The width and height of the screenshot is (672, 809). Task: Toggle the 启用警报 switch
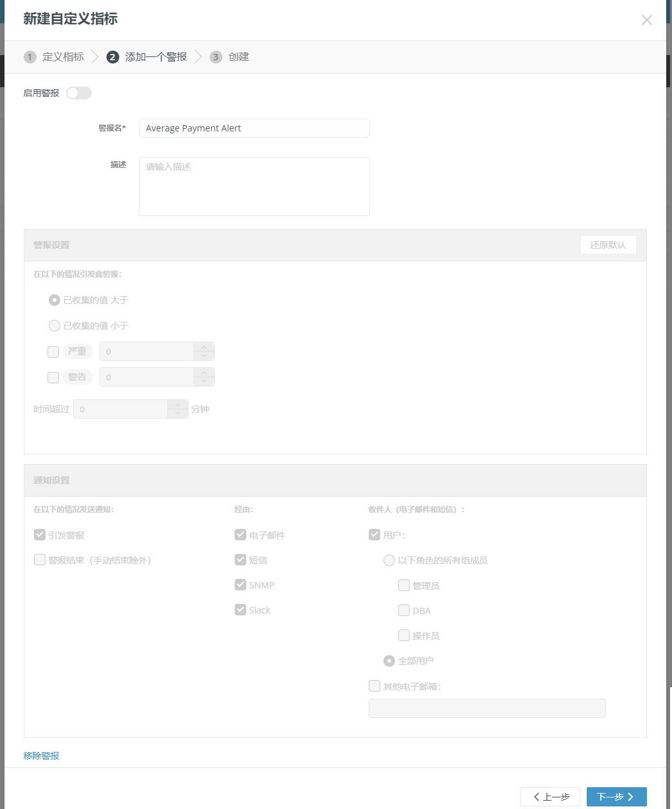pos(79,93)
